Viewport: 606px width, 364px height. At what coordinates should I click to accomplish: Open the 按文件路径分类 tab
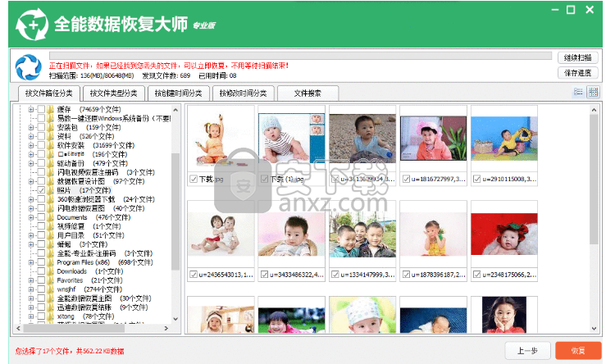click(49, 93)
